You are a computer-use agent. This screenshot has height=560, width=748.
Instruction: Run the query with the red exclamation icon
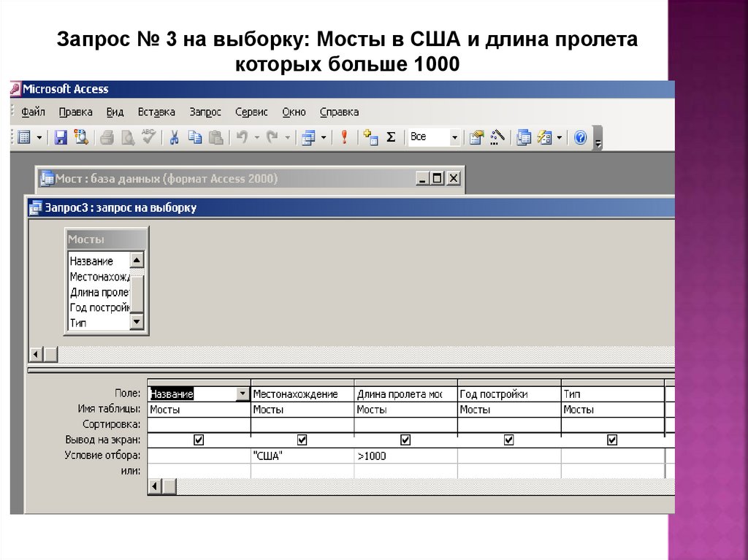344,137
